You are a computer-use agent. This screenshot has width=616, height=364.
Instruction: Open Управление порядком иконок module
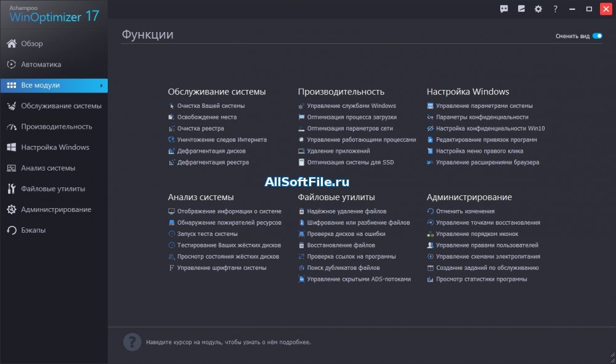477,234
